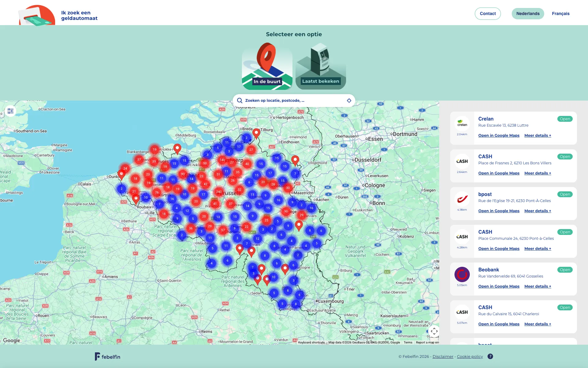Open the Contact page
Screen dimensions: 588x368
pyautogui.click(x=488, y=13)
